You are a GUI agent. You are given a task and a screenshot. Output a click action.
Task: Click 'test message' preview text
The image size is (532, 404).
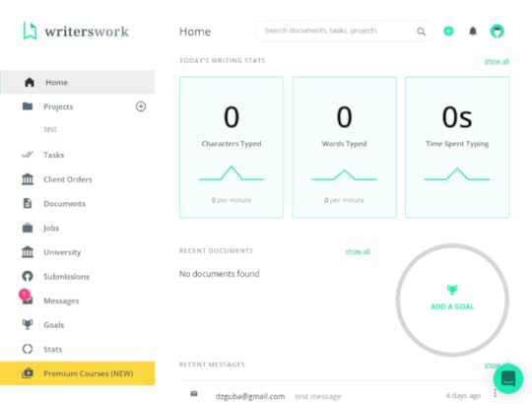[x=318, y=396]
